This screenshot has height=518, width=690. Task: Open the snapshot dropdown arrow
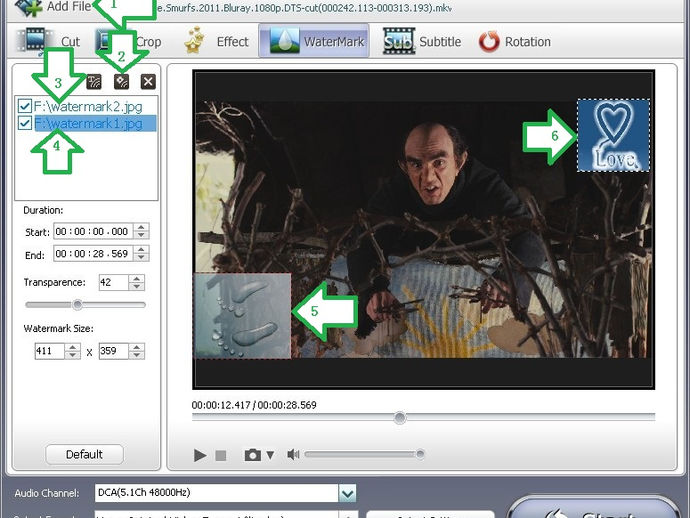click(270, 455)
